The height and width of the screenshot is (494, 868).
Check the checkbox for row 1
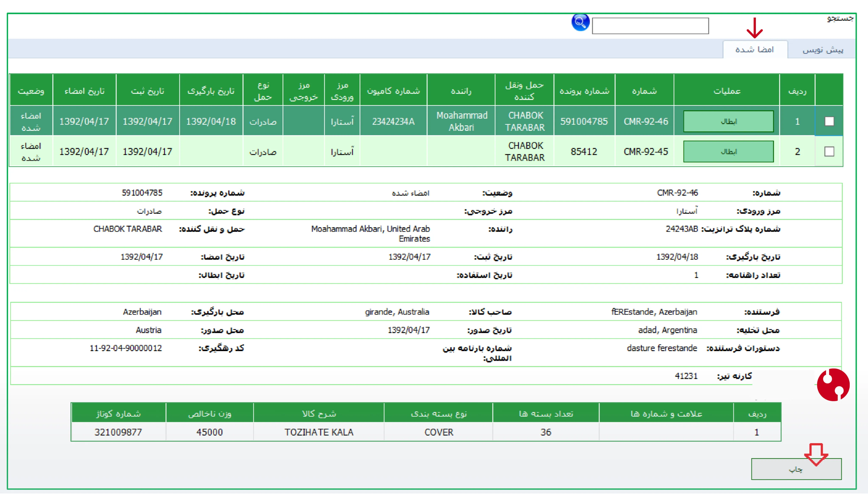(x=829, y=121)
